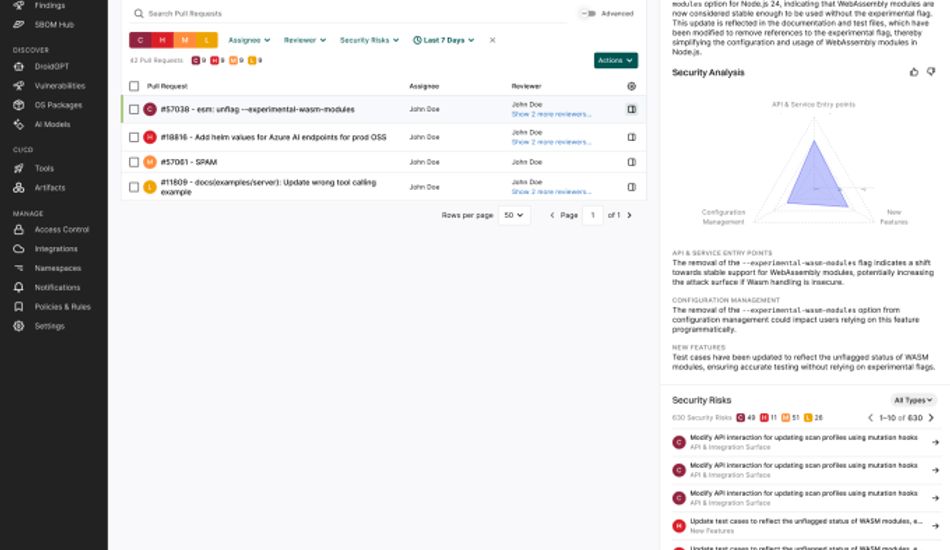The width and height of the screenshot is (950, 550).
Task: Click the OS Packages cube icon
Action: coord(19,105)
